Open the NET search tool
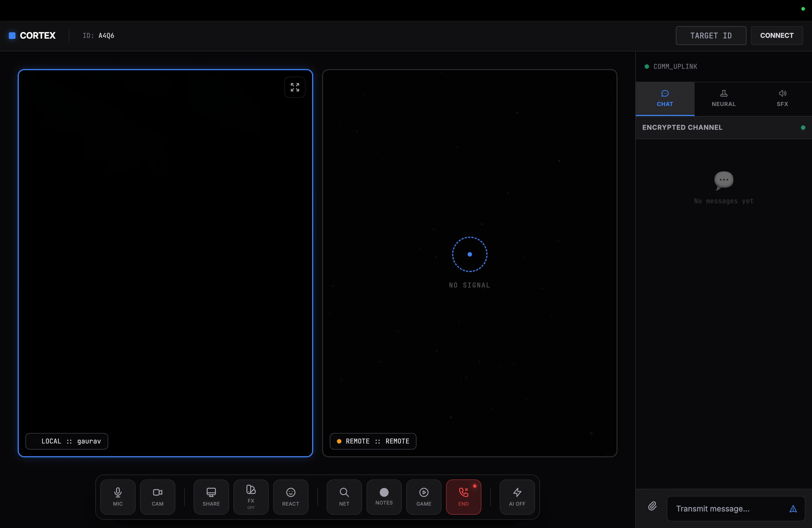This screenshot has height=528, width=812. point(344,497)
